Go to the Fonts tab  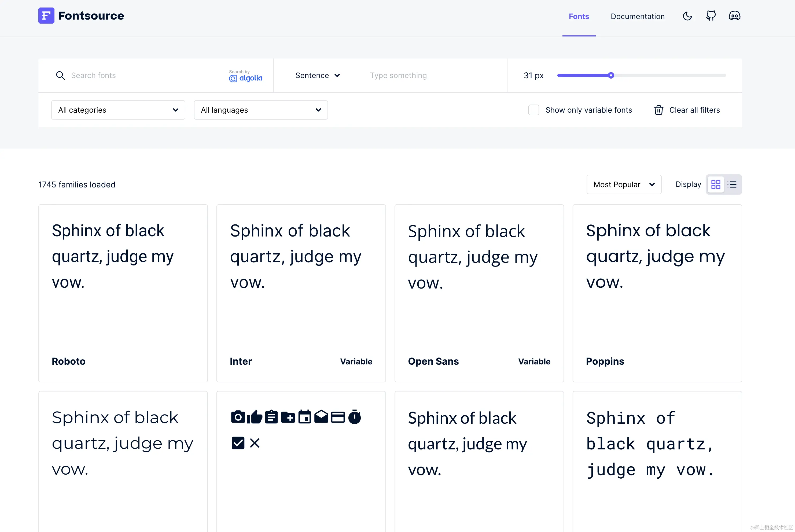coord(579,16)
